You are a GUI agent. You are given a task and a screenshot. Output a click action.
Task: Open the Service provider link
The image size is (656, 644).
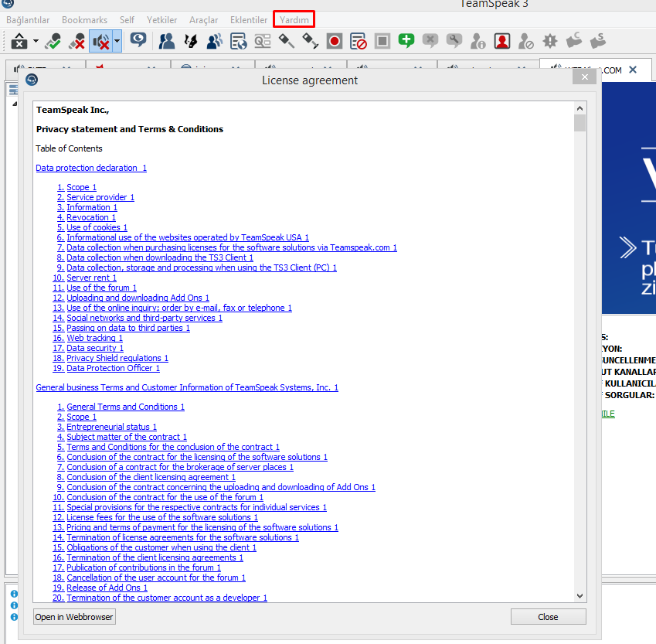tap(100, 197)
